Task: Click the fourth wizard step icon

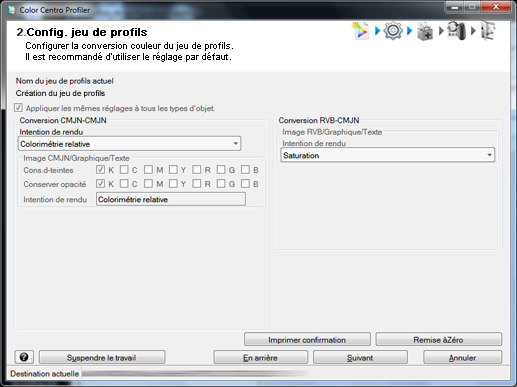Action: (x=456, y=31)
